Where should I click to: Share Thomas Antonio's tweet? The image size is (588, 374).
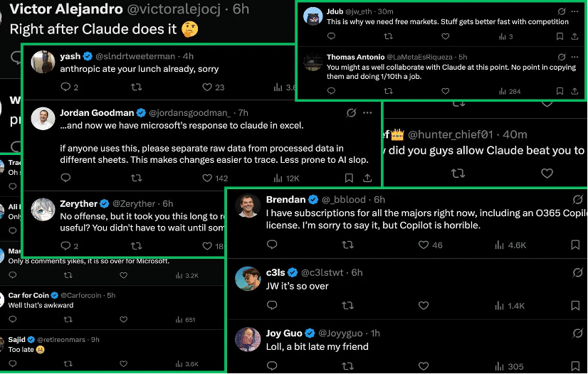pos(574,91)
